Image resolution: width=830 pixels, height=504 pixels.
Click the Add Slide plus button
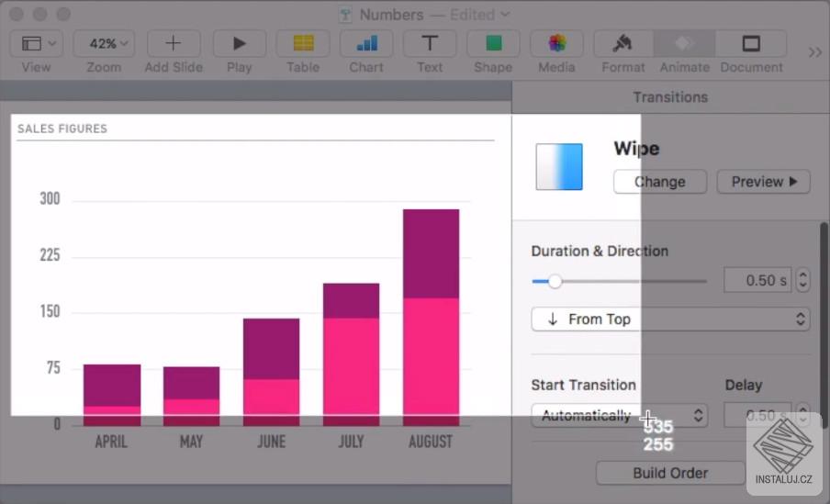[x=174, y=43]
